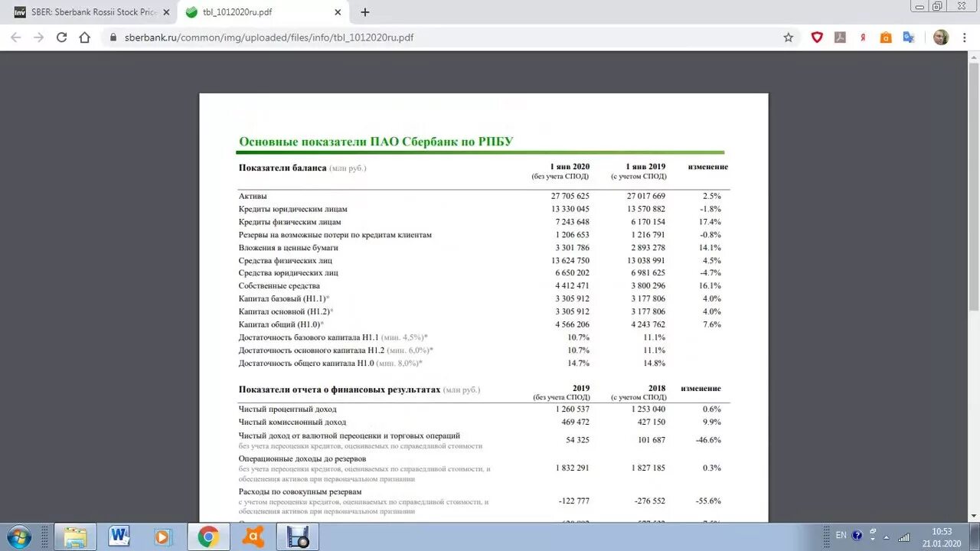Click the 'Активы' row label
This screenshot has width=980, height=551.
(253, 197)
